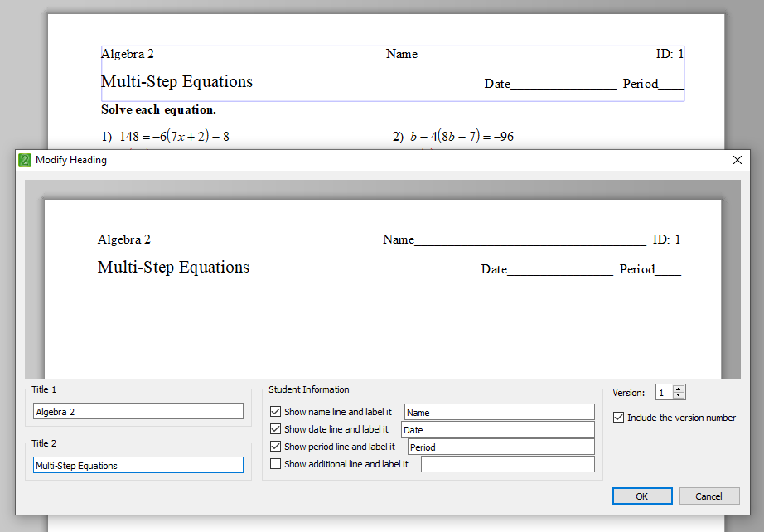Click the Title 1 field containing Algebra 2
Screen dimensions: 764x532
pyautogui.click(x=138, y=412)
